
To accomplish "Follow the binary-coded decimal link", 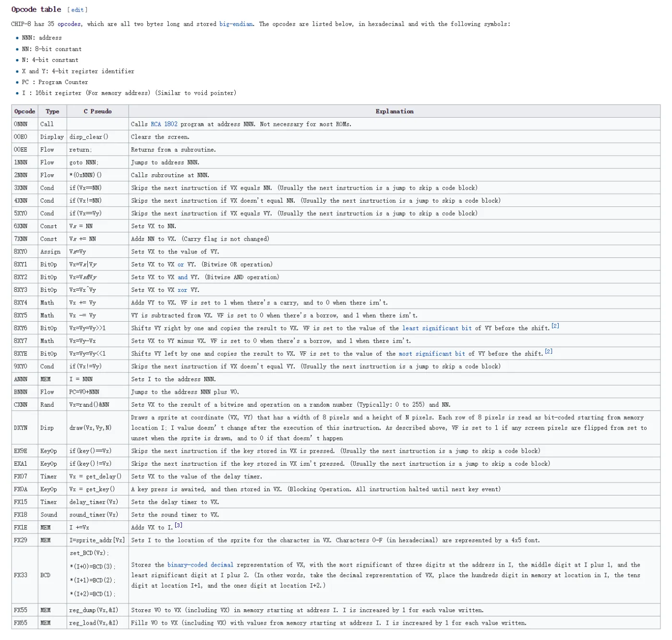I will coord(200,565).
